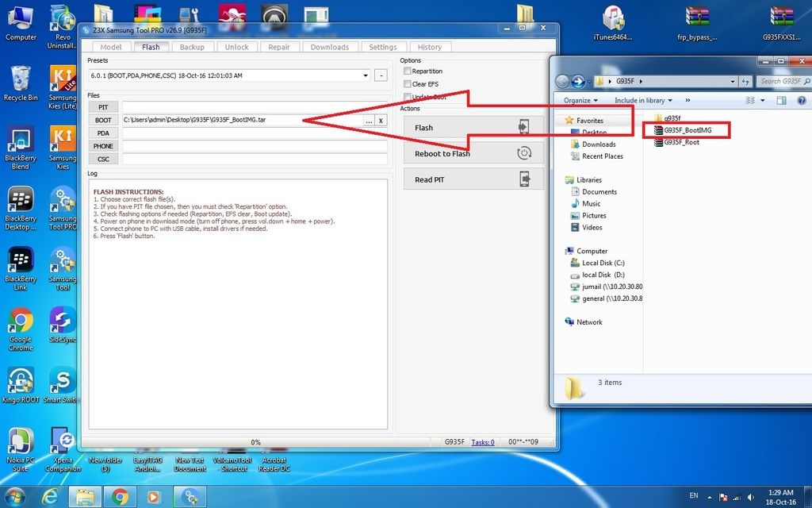Select the SideSync desktop shortcut
The image size is (812, 508).
(63, 325)
